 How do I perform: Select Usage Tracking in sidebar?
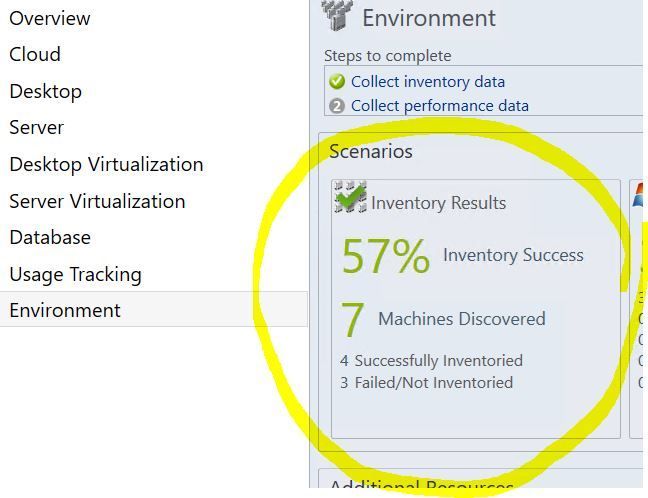(75, 274)
